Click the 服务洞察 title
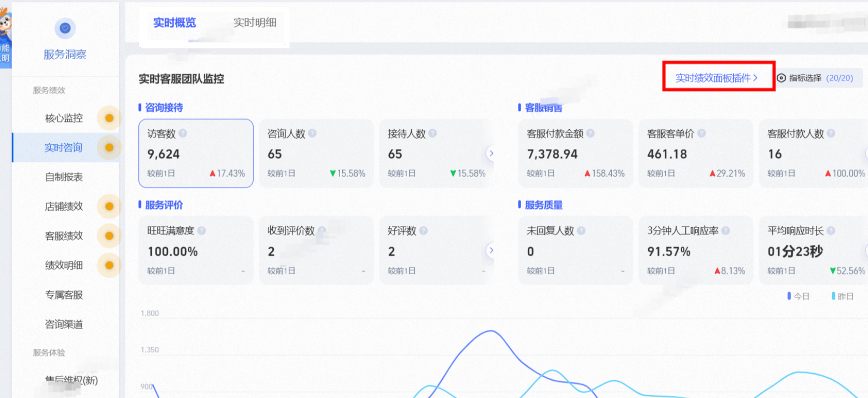Viewport: 868px width, 398px height. coord(65,54)
